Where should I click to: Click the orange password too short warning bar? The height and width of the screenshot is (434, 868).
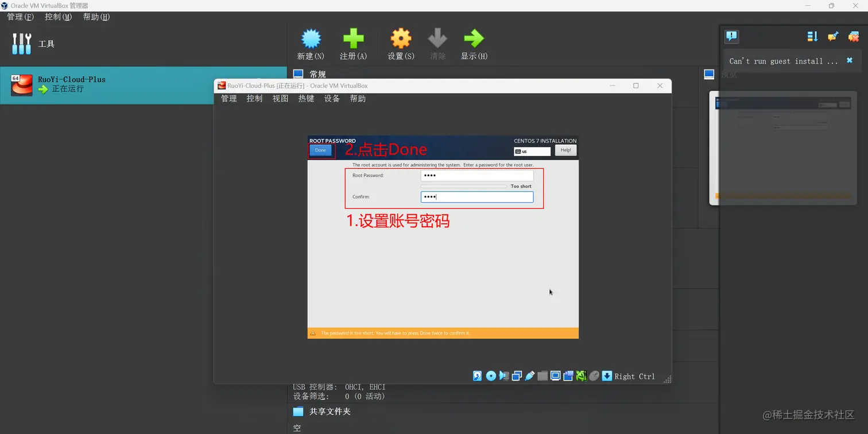click(443, 333)
